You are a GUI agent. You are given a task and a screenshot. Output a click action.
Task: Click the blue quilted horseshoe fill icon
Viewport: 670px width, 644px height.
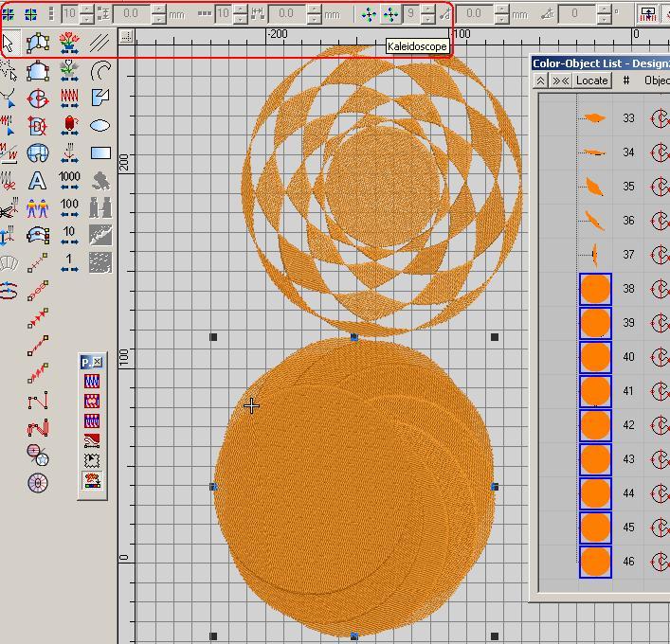pyautogui.click(x=38, y=152)
